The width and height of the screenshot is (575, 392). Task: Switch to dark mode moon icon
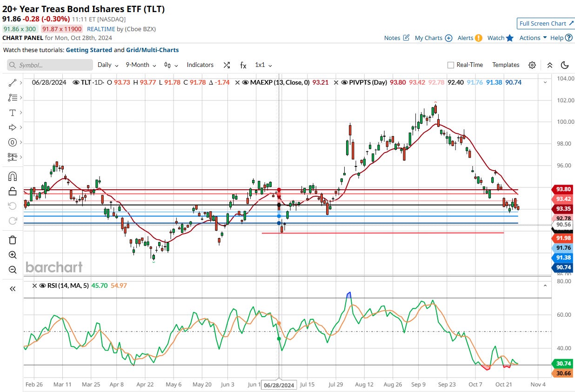pos(565,65)
